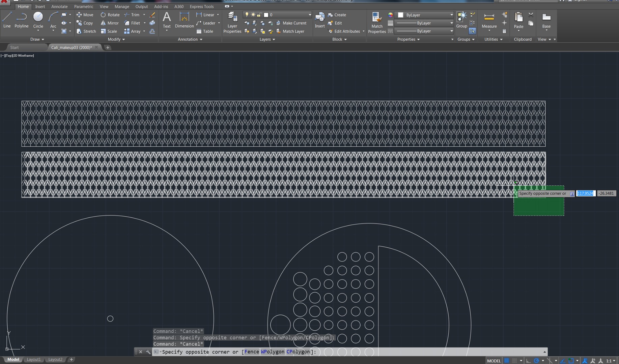The image size is (619, 364).
Task: Expand the Annotation panel
Action: coord(190,39)
